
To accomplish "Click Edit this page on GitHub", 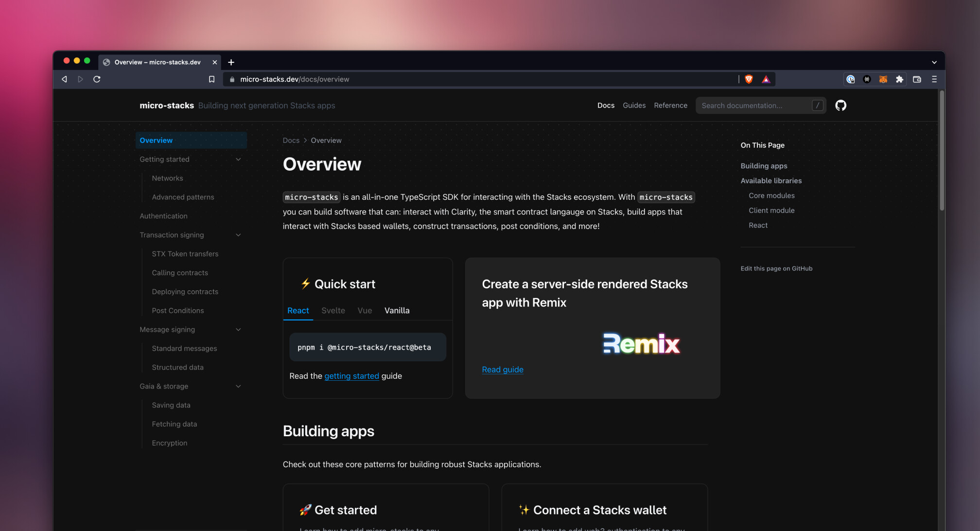I will 776,268.
